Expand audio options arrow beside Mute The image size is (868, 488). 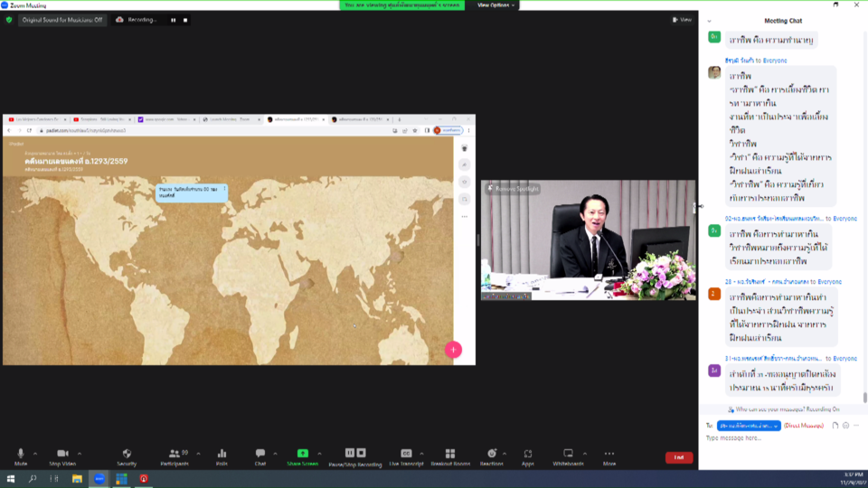35,455
